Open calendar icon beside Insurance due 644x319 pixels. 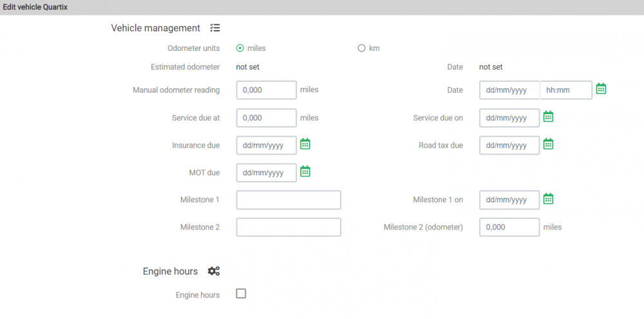pyautogui.click(x=305, y=144)
